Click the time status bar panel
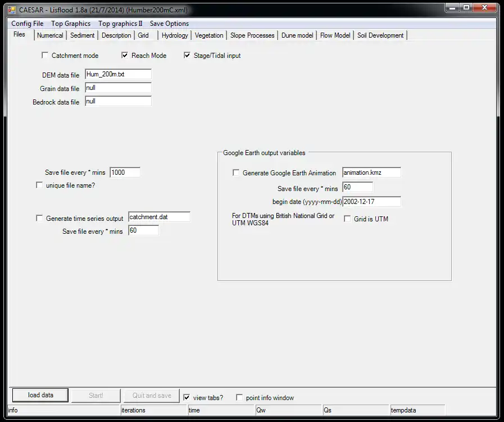504x422 pixels. pos(221,410)
